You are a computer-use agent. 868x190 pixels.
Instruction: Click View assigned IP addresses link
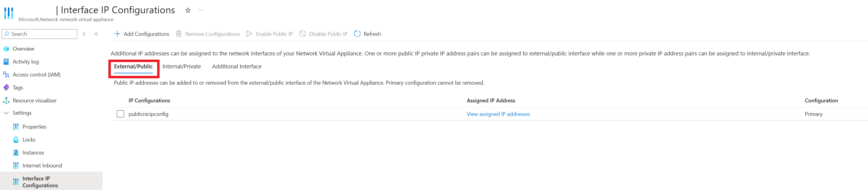click(498, 114)
